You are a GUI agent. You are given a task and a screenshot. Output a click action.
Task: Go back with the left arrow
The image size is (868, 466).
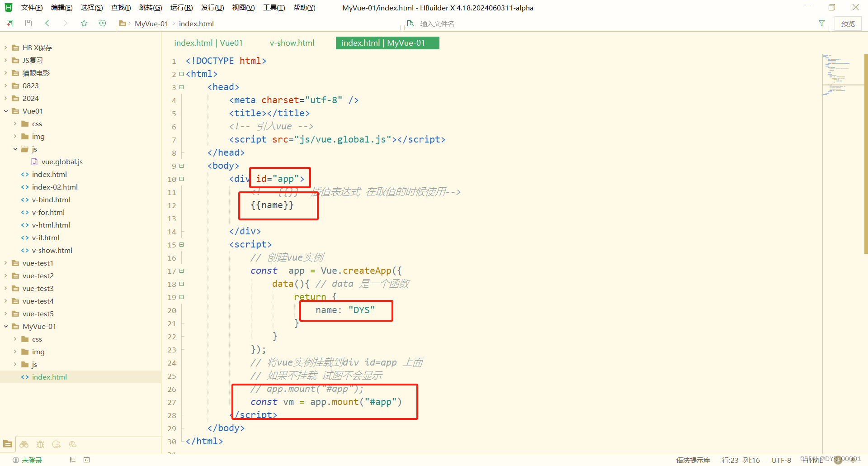(47, 23)
